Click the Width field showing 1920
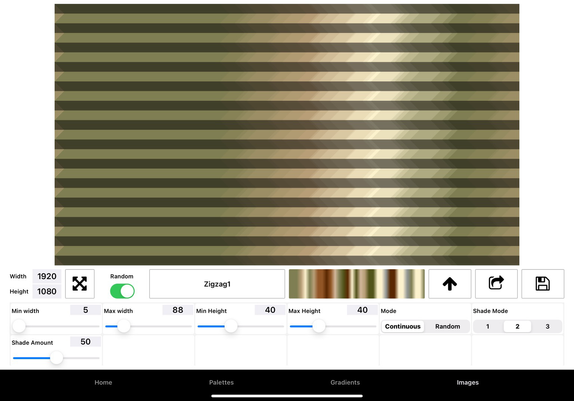Screen dimensions: 574x401 (47, 276)
